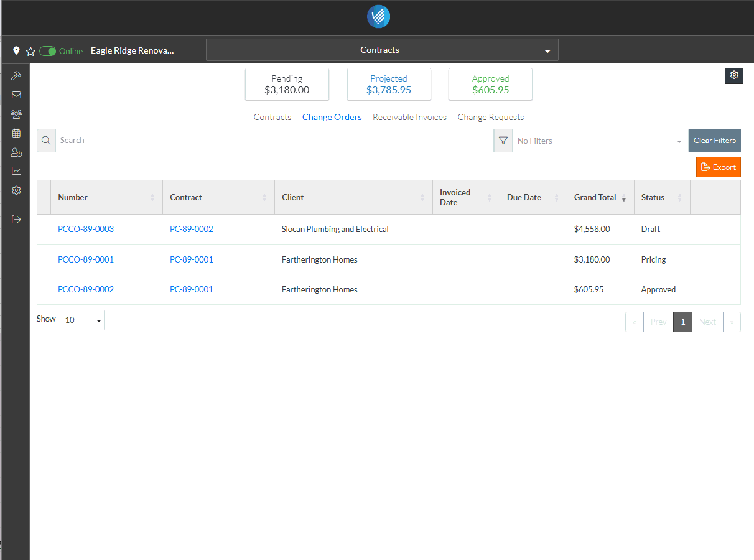Open the calendar icon in sidebar
This screenshot has height=560, width=754.
[17, 133]
